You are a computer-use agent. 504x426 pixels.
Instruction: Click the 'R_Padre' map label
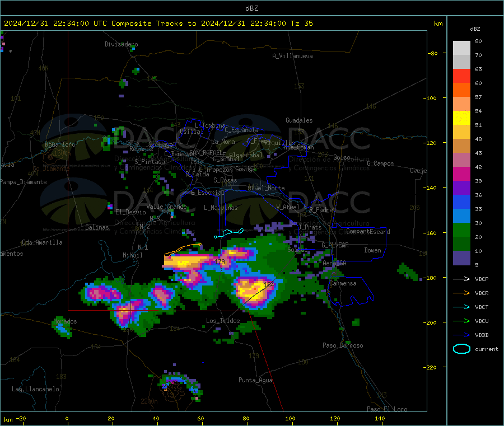[x=321, y=210]
